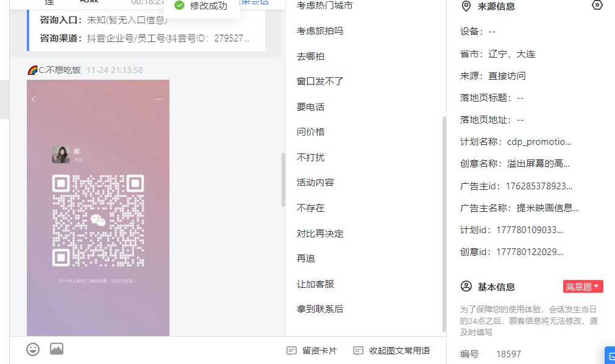Select quick phrase 拿到联系后
The width and height of the screenshot is (615, 364).
(x=320, y=309)
